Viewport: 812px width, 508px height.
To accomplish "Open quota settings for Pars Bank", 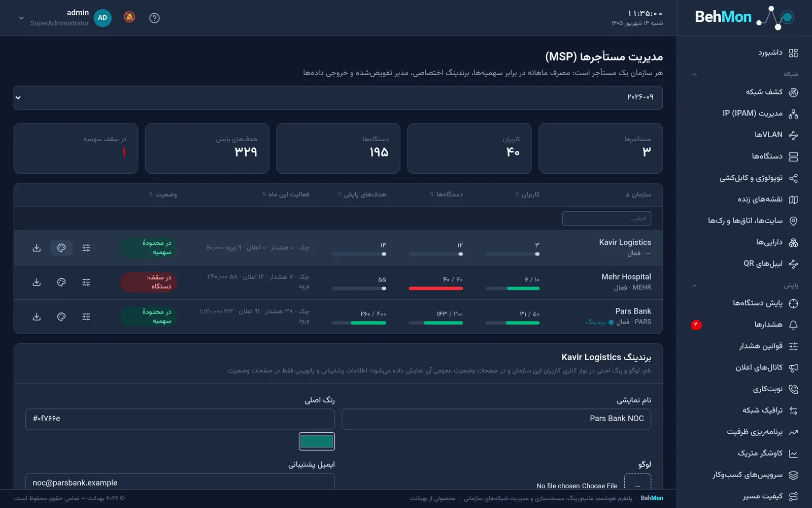I will click(86, 317).
